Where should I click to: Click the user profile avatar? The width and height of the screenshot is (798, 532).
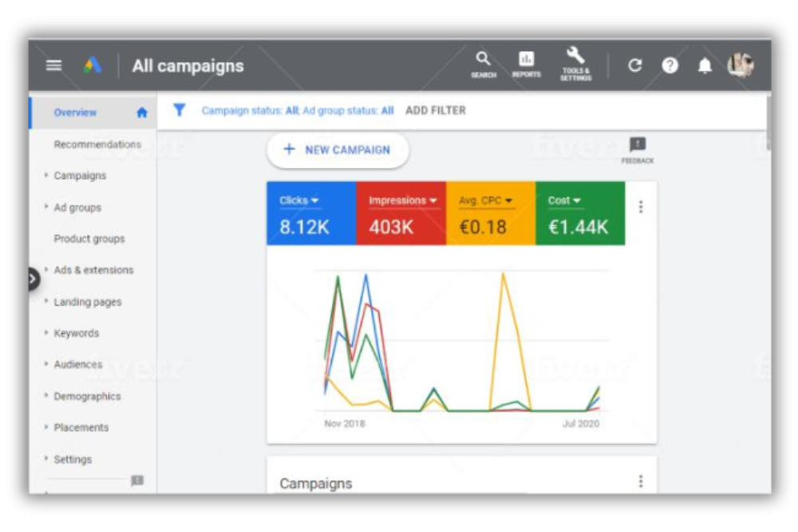741,65
